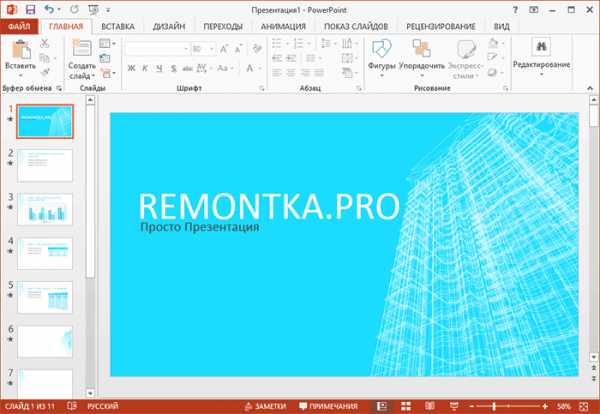
Task: Select slide 3 thumbnail with chart
Action: tap(45, 209)
